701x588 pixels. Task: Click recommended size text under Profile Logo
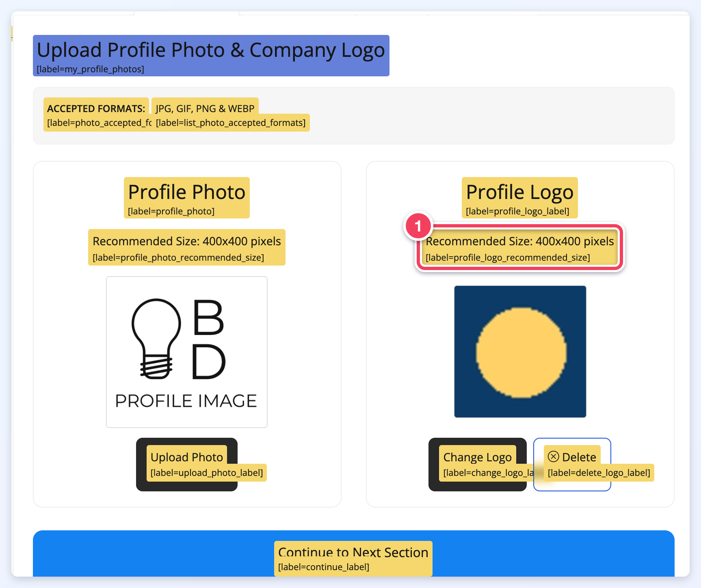tap(520, 241)
